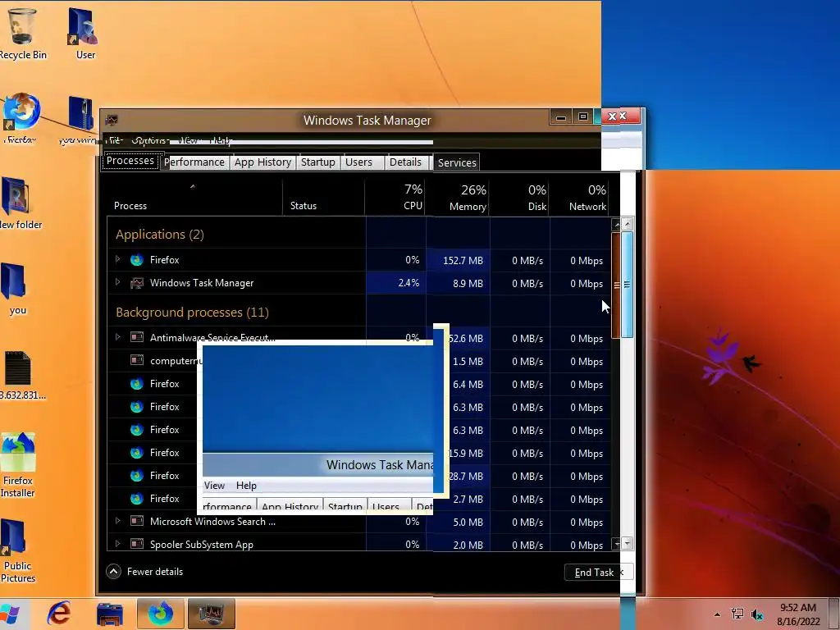Select the Background processes (11) group header
Image resolution: width=840 pixels, height=630 pixels.
click(192, 312)
